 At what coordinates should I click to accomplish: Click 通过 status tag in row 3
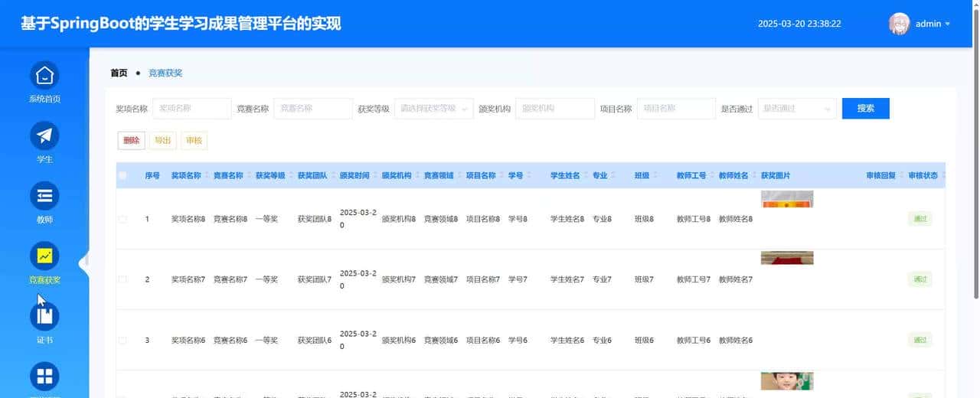click(920, 340)
